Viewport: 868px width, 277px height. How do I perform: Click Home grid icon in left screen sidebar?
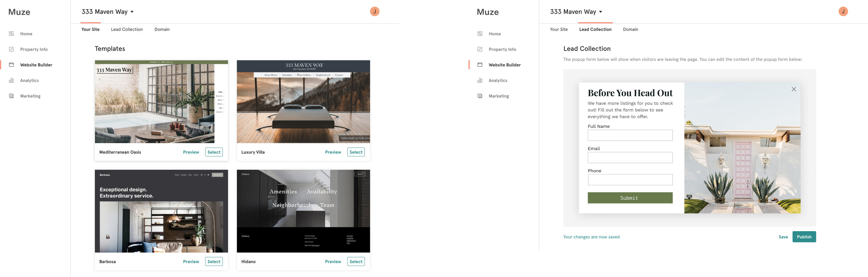11,34
